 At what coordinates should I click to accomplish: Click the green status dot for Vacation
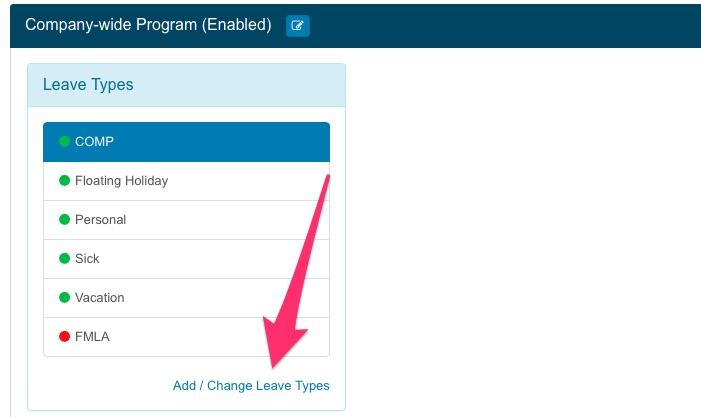[64, 298]
